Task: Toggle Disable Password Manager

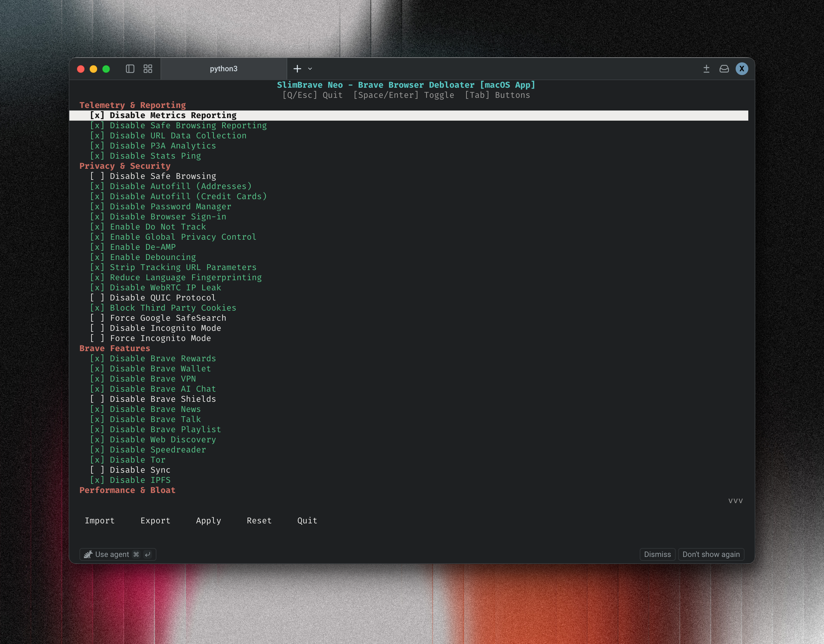Action: pos(160,207)
